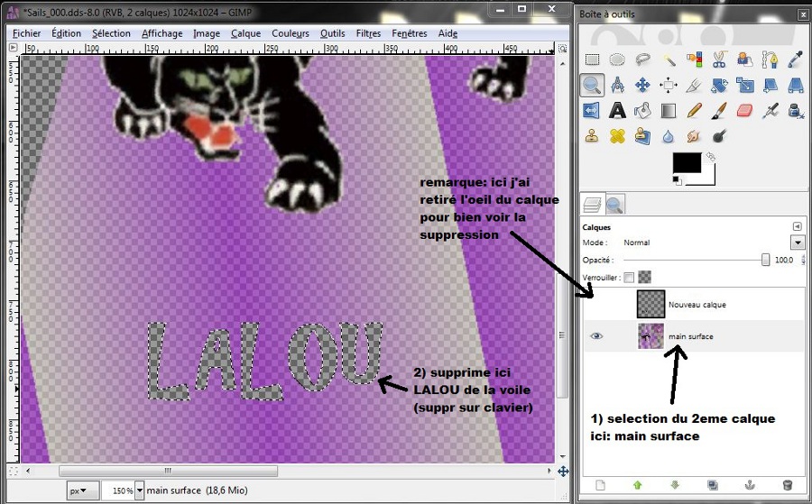812x504 pixels.
Task: Open the 150% zoom level dropdown
Action: coord(139,490)
